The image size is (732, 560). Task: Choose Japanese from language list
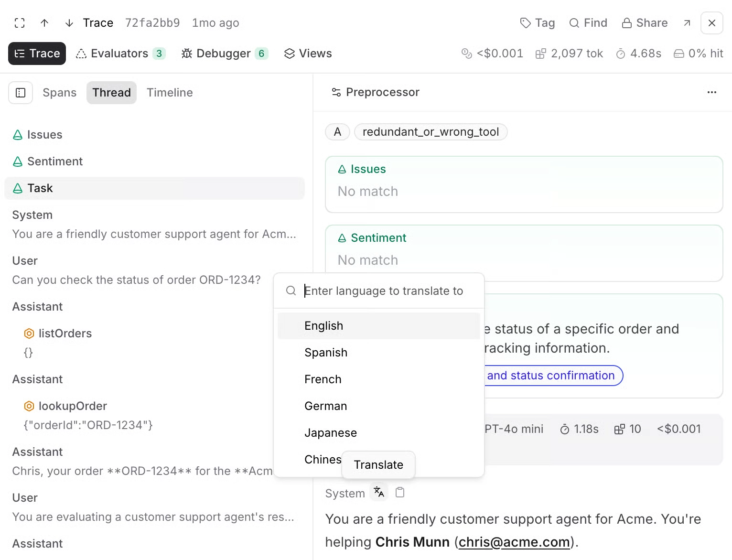[378, 433]
